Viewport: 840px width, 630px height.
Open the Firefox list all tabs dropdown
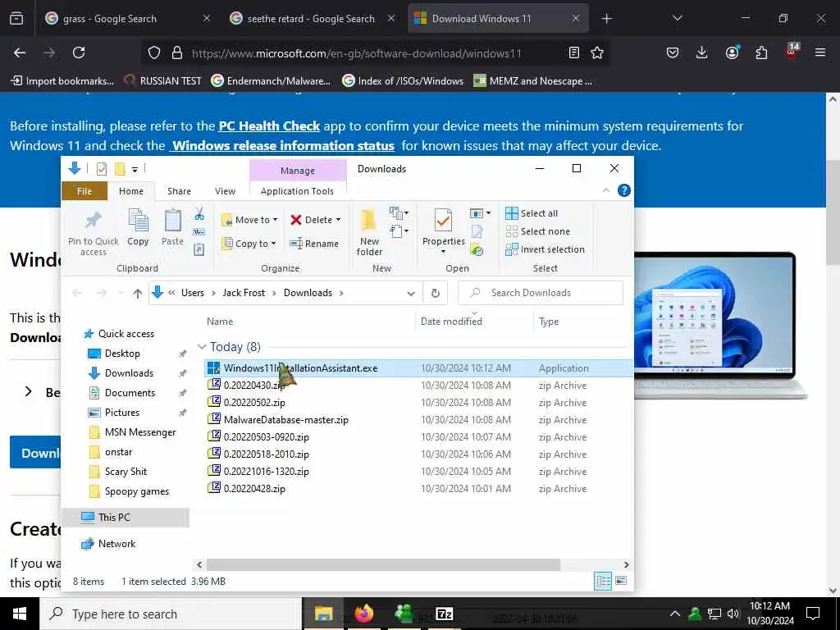[x=677, y=18]
